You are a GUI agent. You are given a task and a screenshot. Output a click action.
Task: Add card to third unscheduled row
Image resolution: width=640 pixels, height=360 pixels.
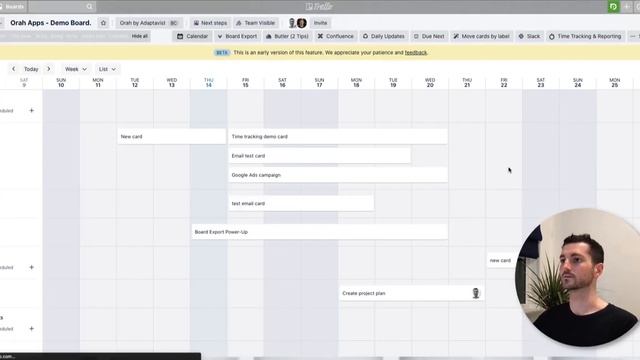pyautogui.click(x=31, y=329)
